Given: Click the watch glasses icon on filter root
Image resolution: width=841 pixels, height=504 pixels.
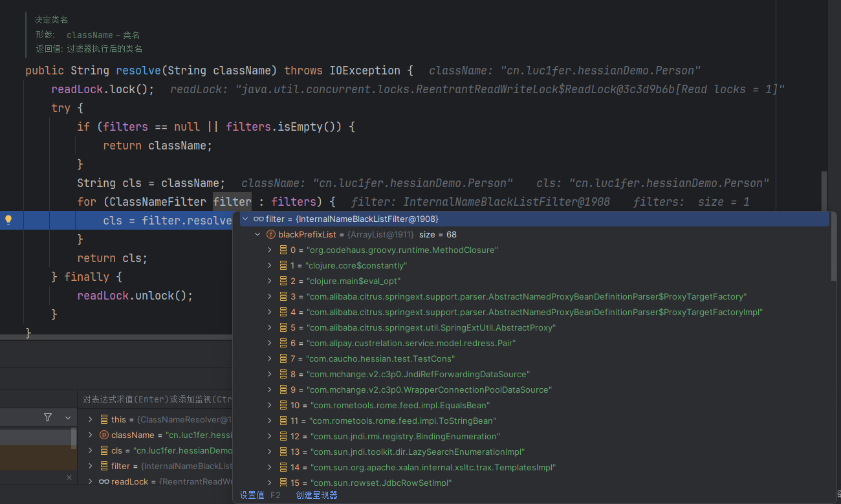Looking at the screenshot, I should [258, 219].
